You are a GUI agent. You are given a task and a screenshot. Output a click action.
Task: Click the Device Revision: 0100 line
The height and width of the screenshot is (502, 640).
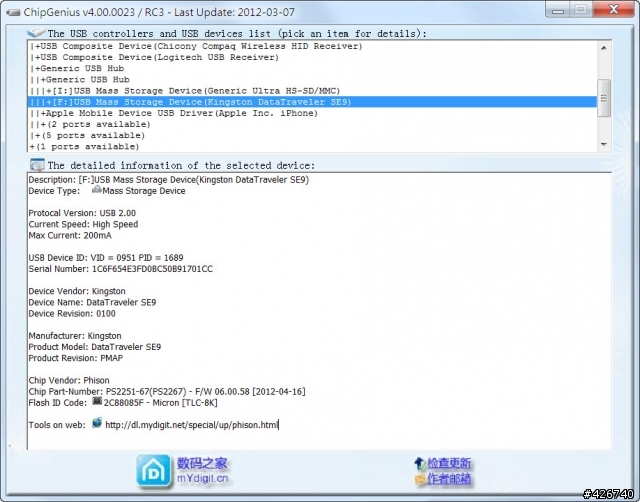click(x=72, y=314)
